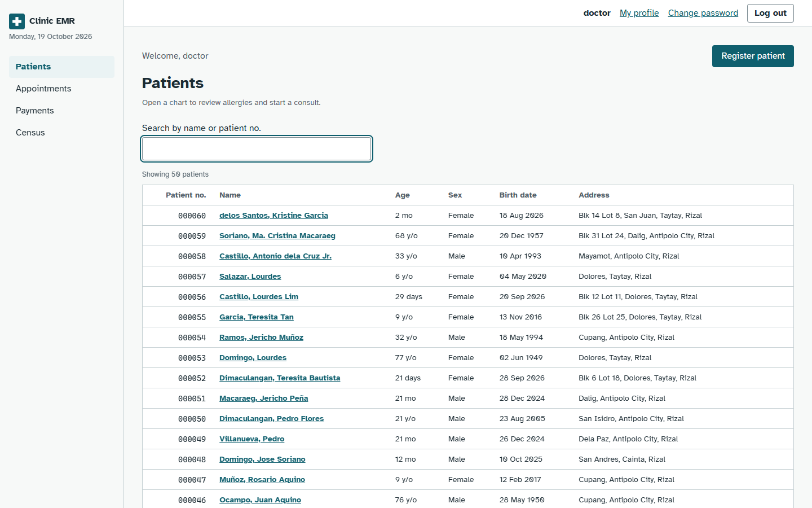The image size is (812, 508).
Task: Click birth date 10 Oct 2025
Action: (x=521, y=459)
